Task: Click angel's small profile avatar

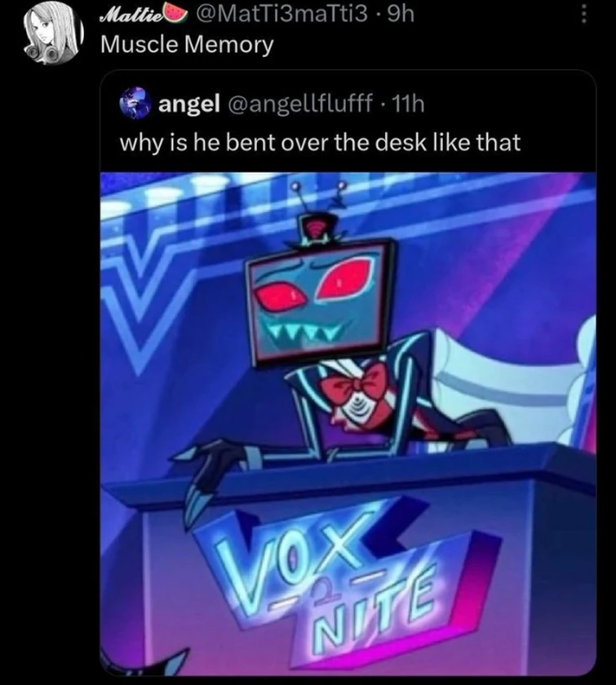Action: coord(135,104)
